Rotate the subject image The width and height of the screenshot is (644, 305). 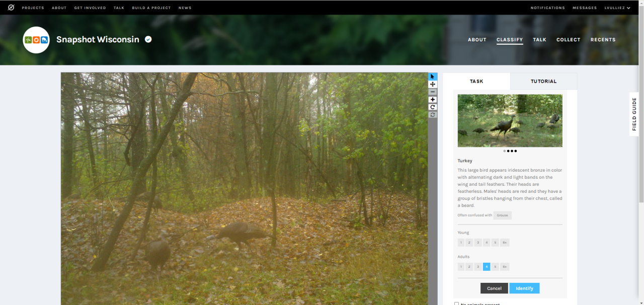(x=433, y=107)
